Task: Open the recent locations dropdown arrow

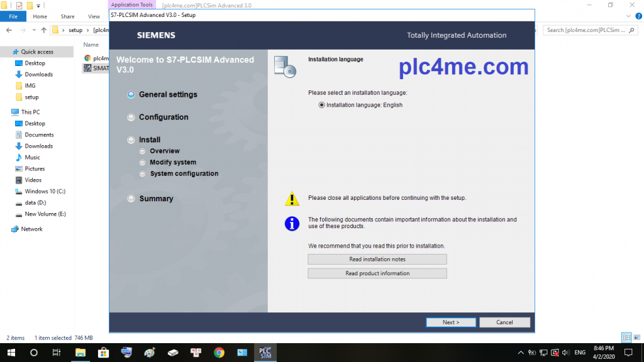Action: click(x=34, y=30)
